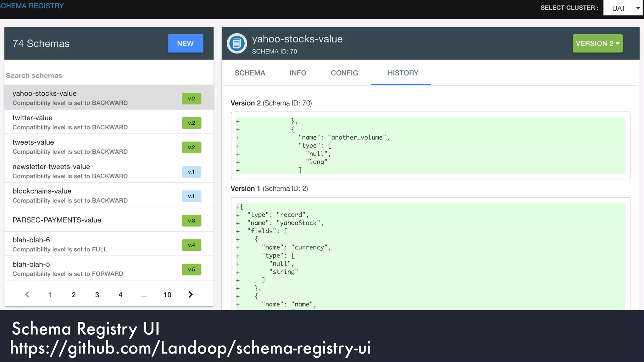Select PARSEC-PAYMENTS-value schema
The image size is (644, 362).
pos(109,220)
